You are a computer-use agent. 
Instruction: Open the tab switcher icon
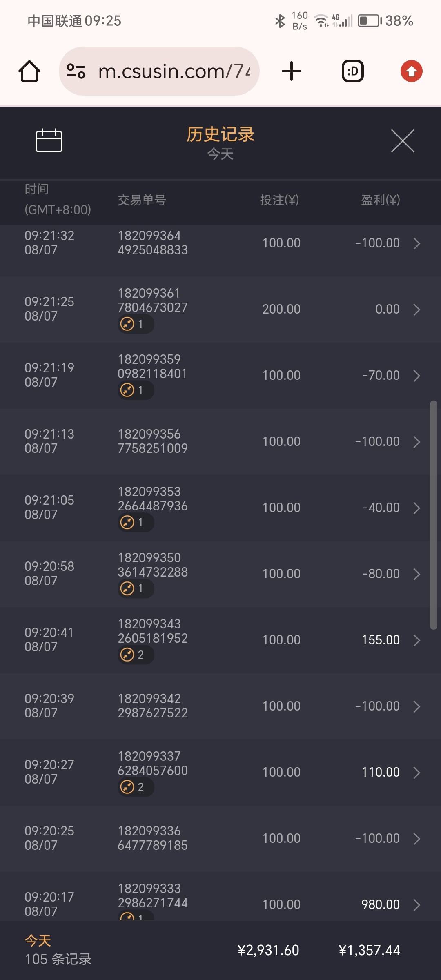tap(352, 71)
